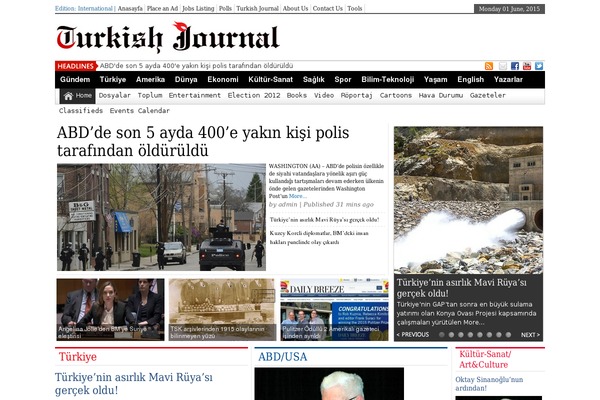Go to PREVIOUS slide
Screen dimensions: 600x400
pos(412,335)
